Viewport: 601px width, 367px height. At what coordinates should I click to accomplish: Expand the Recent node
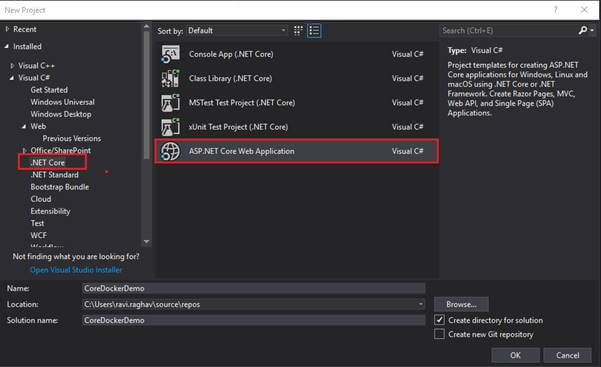click(x=7, y=29)
